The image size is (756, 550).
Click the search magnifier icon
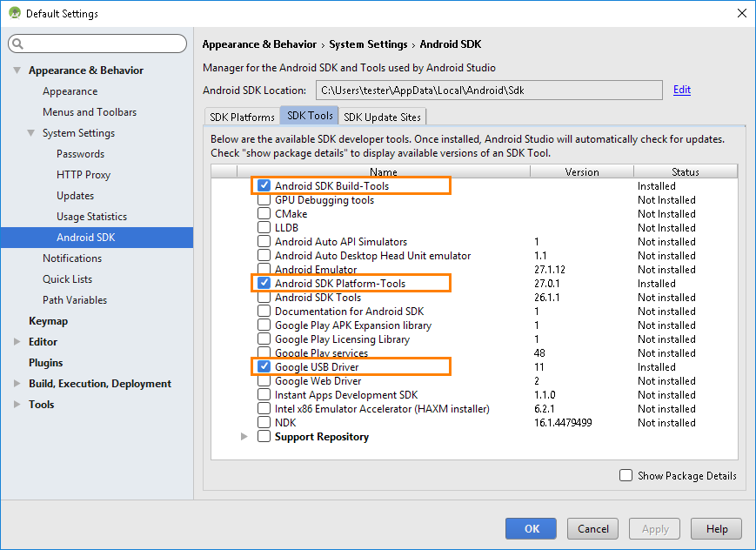point(18,44)
